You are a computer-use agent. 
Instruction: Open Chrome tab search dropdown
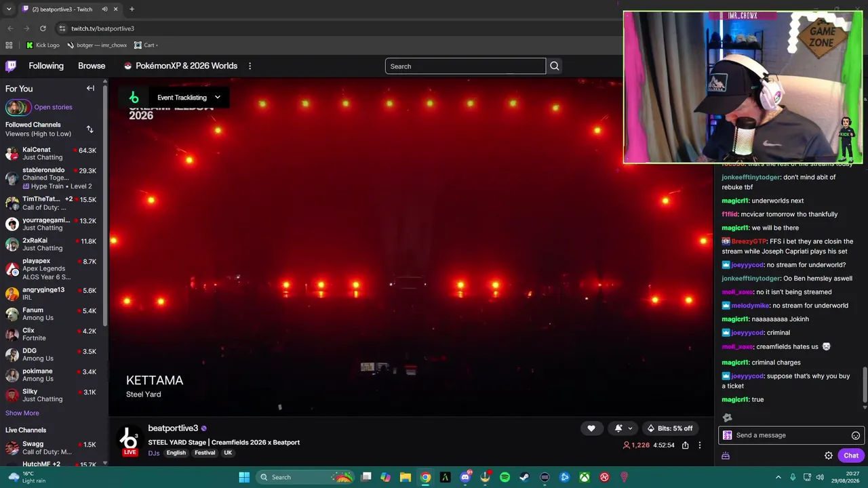[x=9, y=9]
